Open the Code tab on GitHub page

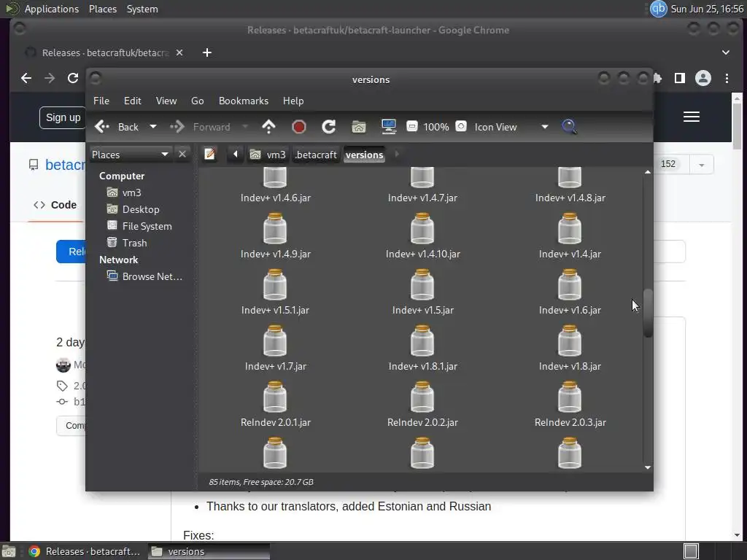tap(55, 205)
